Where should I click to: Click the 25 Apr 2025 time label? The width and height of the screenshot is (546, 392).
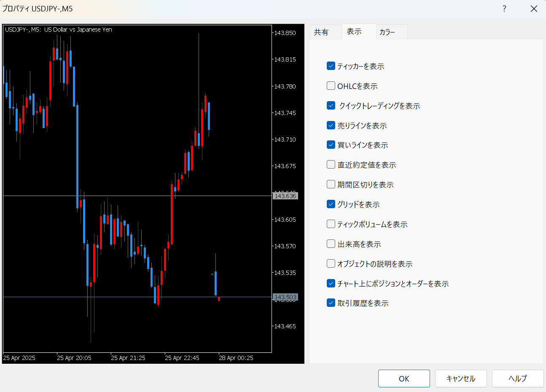pyautogui.click(x=19, y=358)
